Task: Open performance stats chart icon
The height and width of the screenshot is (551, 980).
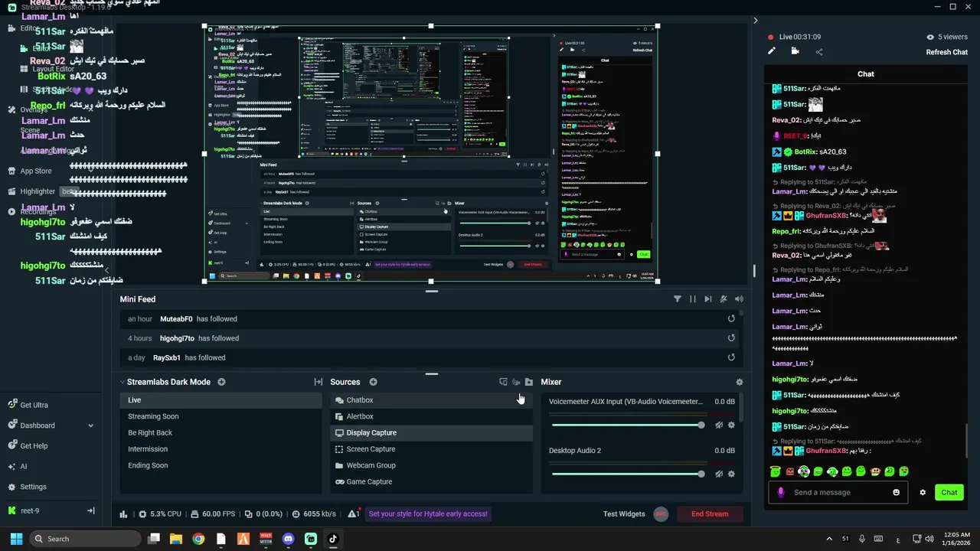Action: [123, 514]
